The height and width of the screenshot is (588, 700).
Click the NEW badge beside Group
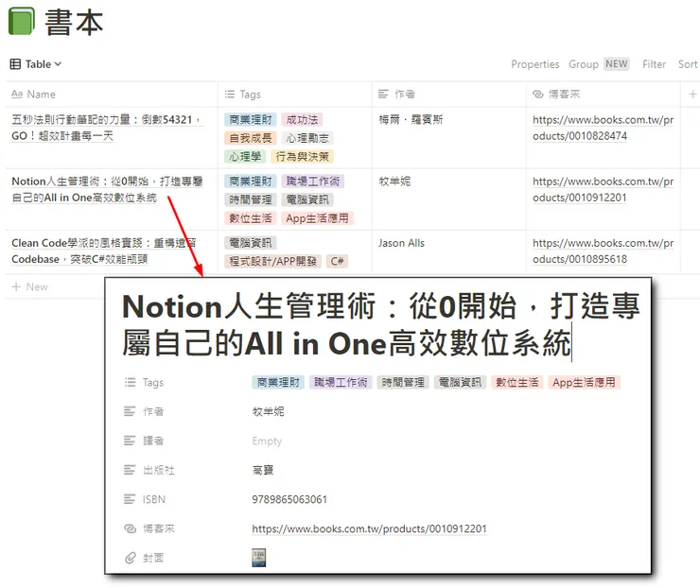click(x=617, y=63)
